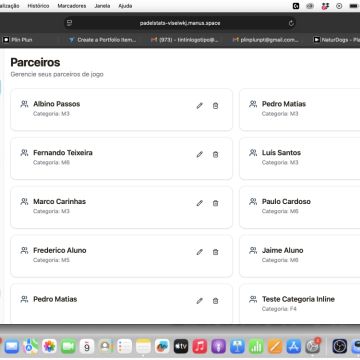This screenshot has width=360, height=360.
Task: Open the Apple TV app in the Dock
Action: [181, 346]
